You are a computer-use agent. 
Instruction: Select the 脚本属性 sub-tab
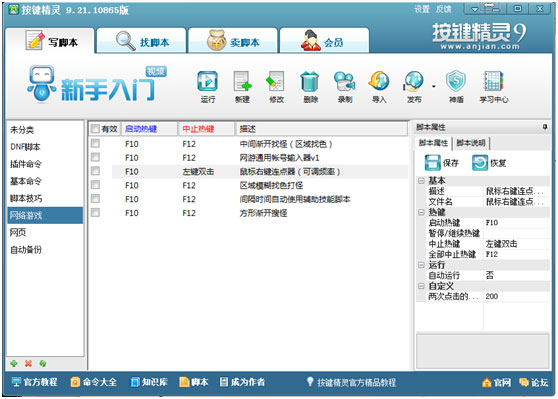coord(433,143)
